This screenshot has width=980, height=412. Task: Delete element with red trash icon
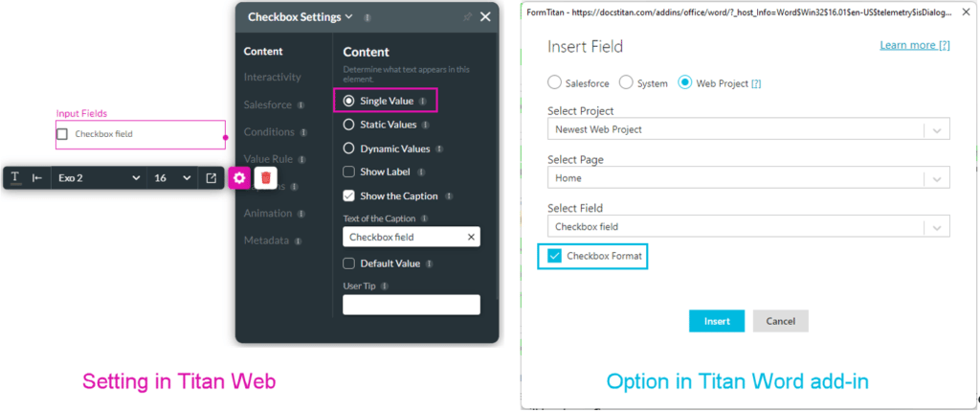click(x=267, y=177)
